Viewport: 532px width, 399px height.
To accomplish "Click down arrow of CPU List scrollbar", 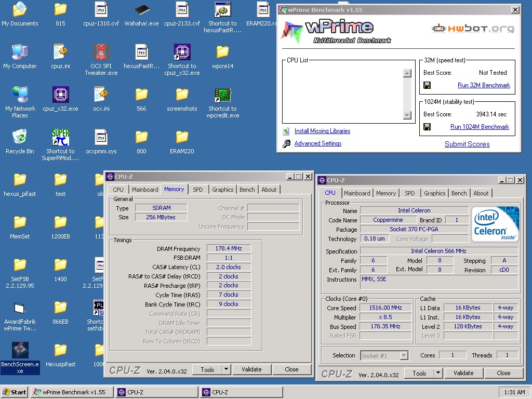I will coord(407,115).
